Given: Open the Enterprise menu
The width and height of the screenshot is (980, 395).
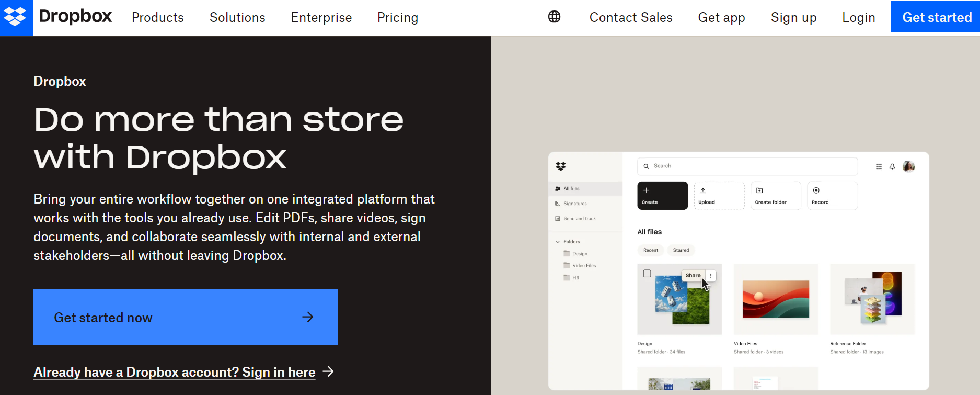Looking at the screenshot, I should 321,17.
